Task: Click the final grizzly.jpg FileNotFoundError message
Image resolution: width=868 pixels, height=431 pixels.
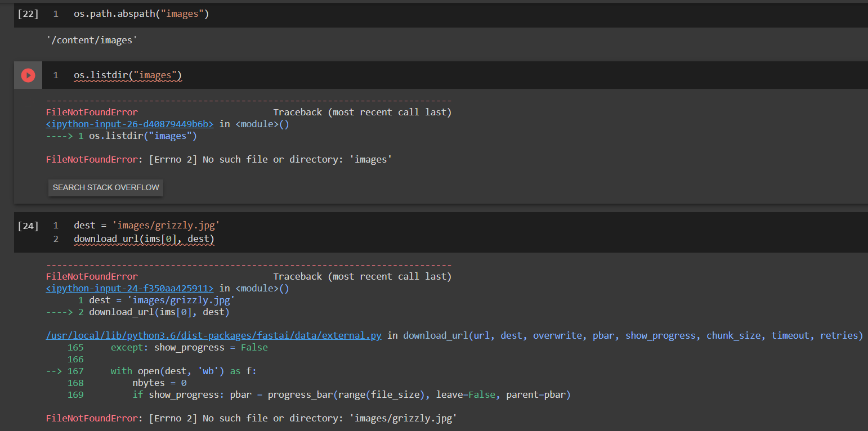Action: coord(251,419)
